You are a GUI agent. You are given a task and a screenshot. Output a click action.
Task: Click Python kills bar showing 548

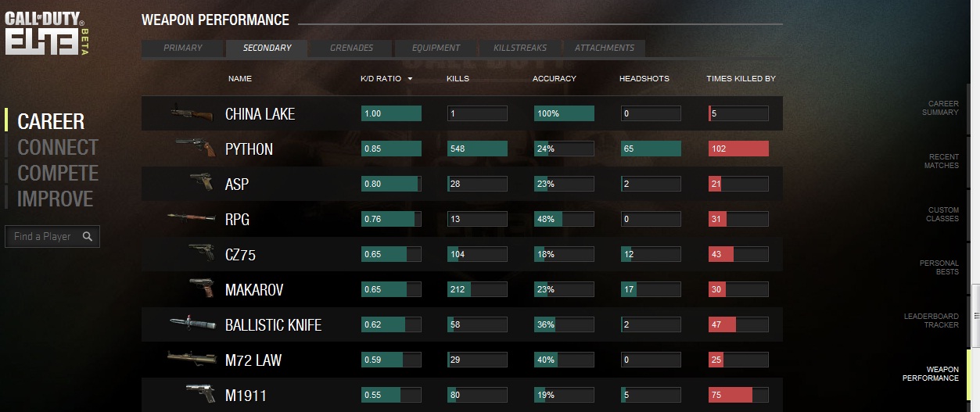coord(477,149)
